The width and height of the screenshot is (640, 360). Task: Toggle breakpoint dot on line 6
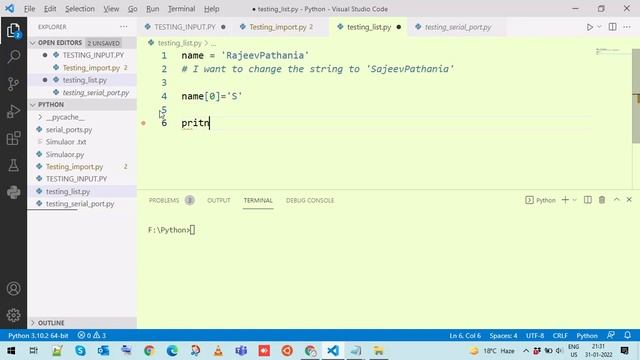pyautogui.click(x=143, y=123)
